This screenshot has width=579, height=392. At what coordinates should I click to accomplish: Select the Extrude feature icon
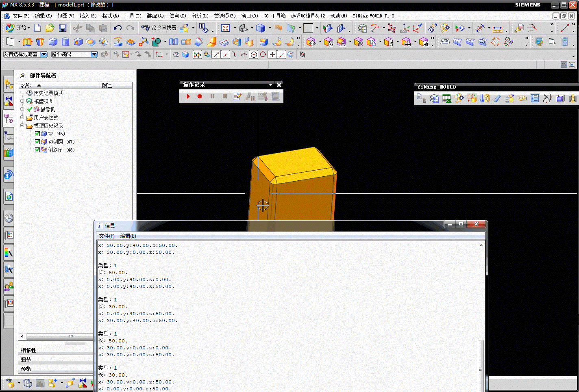[27, 42]
